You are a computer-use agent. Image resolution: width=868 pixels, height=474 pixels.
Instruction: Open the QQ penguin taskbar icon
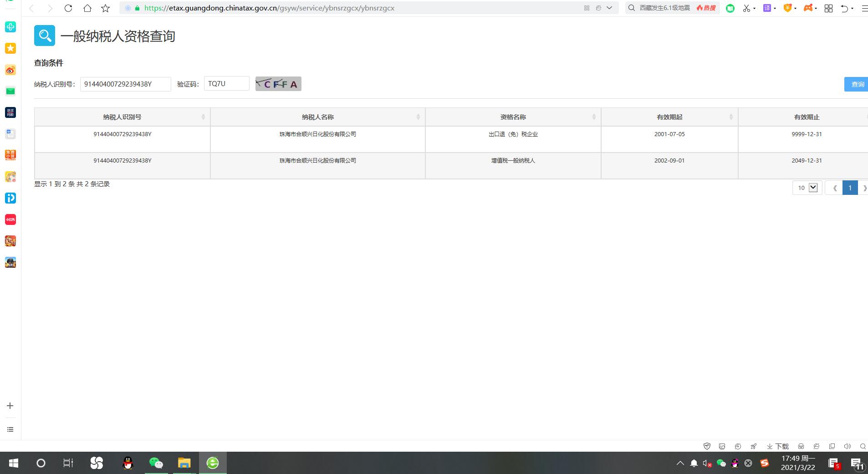coord(128,463)
